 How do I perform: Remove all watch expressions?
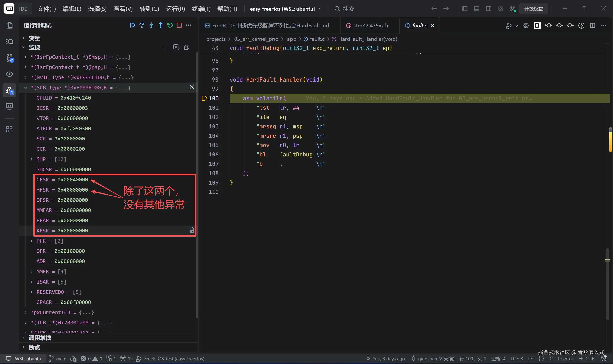[x=176, y=47]
